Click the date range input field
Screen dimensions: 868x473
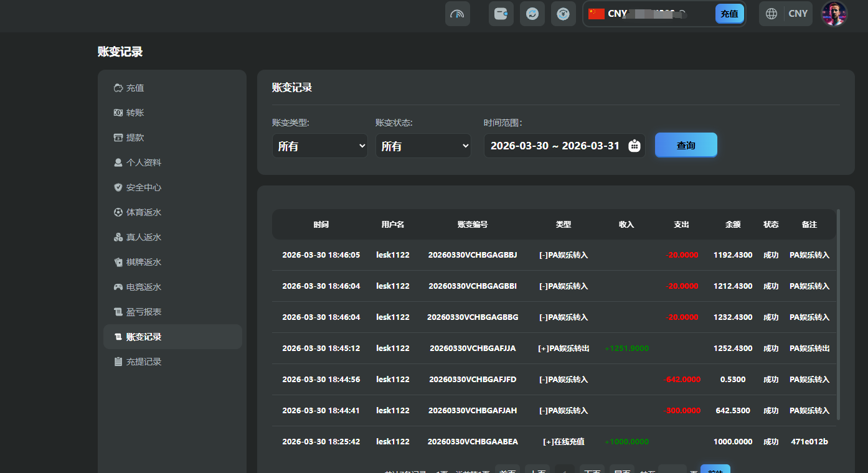554,146
